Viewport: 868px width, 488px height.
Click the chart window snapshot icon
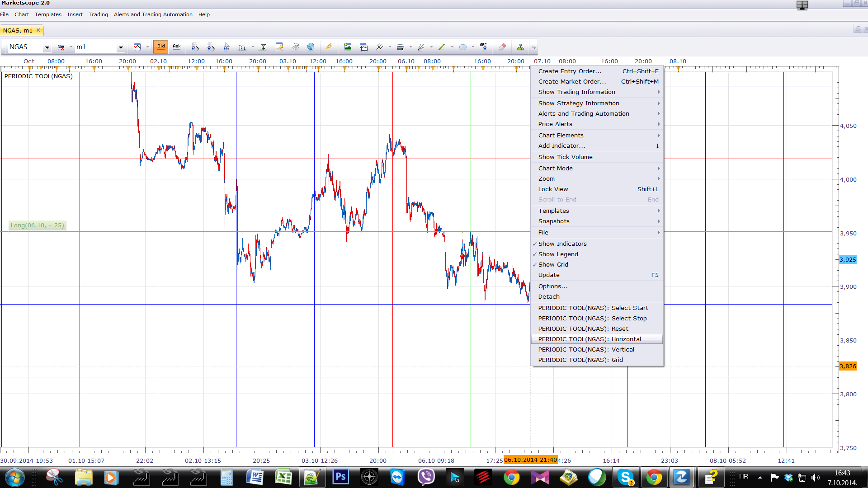363,47
